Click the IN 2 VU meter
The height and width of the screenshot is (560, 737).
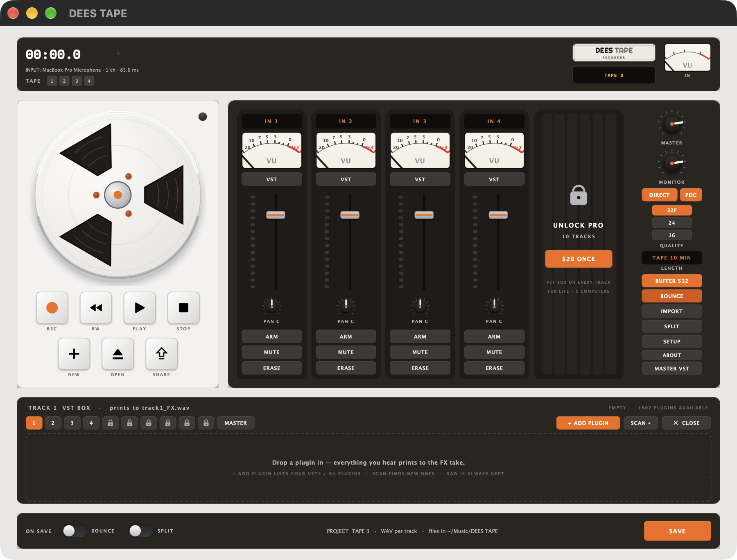(346, 150)
